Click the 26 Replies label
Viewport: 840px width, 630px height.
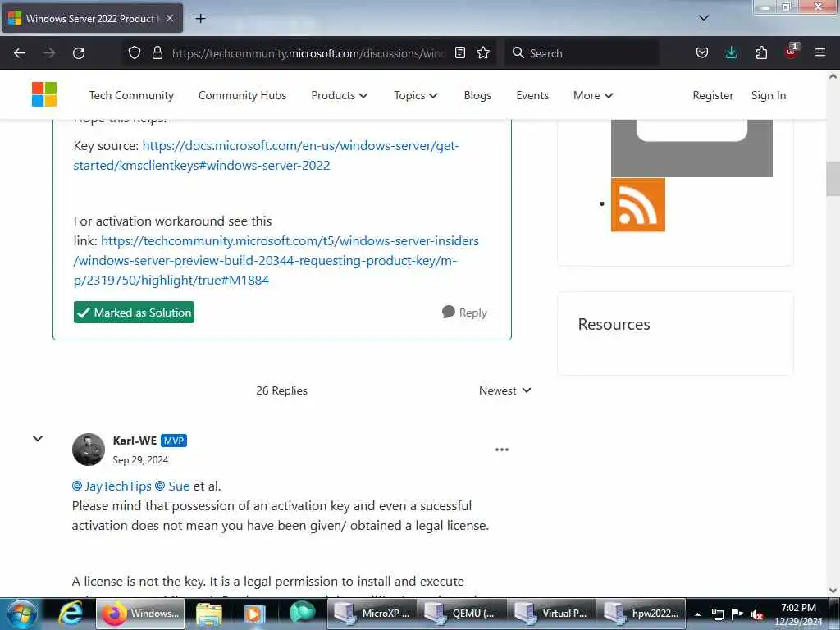(282, 390)
